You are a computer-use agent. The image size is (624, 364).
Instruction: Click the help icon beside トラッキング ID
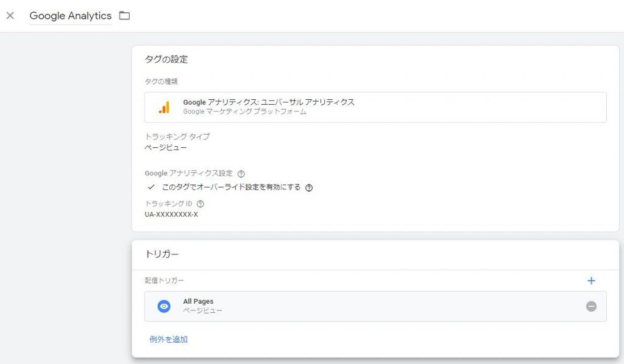(x=201, y=203)
